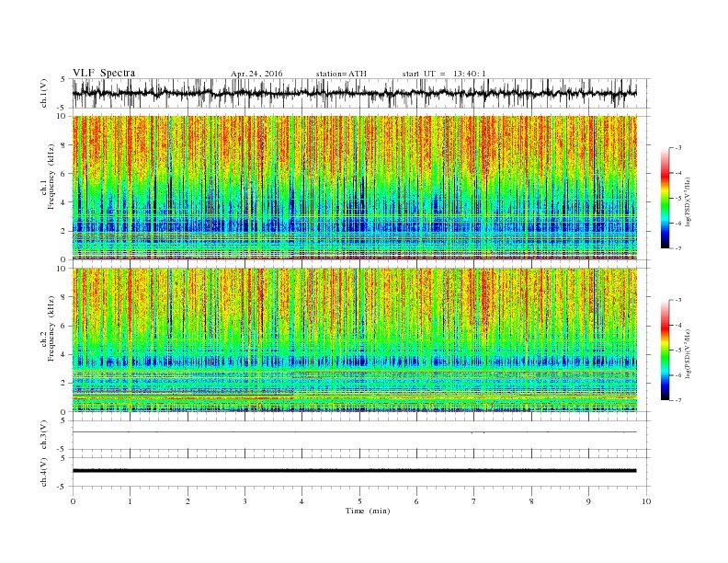Viewport: 728px width, 563px height.
Task: Click the ch.1 spectrogram plot area
Action: (x=354, y=188)
